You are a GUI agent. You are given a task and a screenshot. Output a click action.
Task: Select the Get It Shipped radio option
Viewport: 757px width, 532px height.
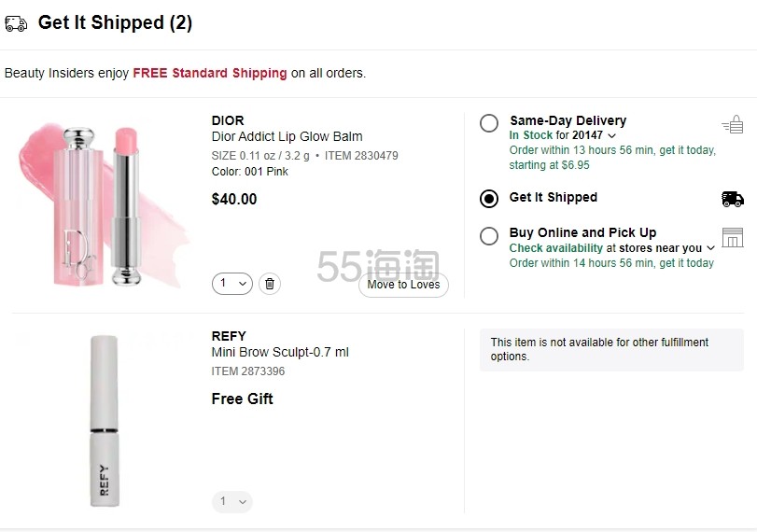point(489,198)
